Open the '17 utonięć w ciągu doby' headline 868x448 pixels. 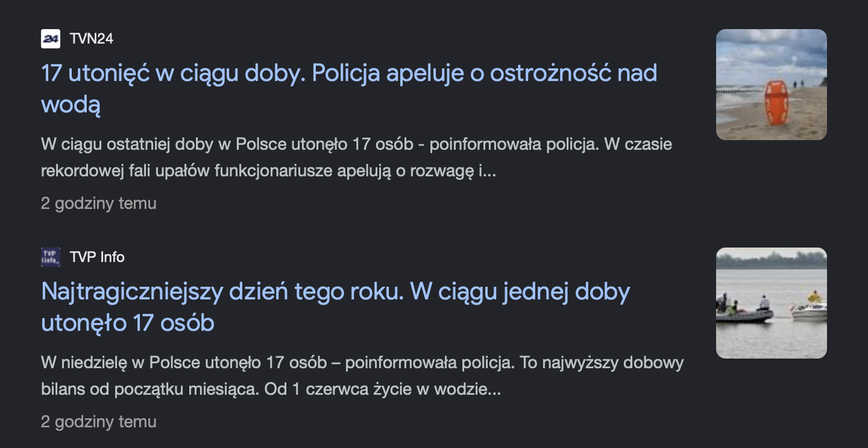(349, 88)
